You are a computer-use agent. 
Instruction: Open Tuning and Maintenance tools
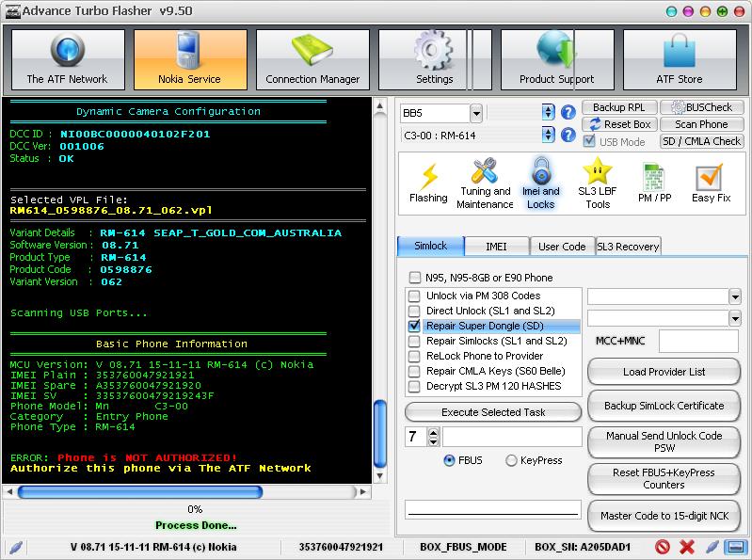(485, 184)
